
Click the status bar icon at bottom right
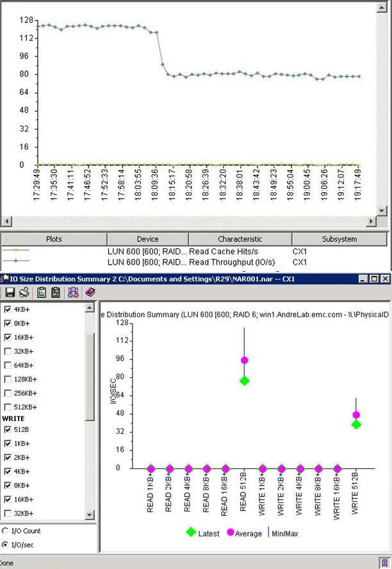[383, 563]
